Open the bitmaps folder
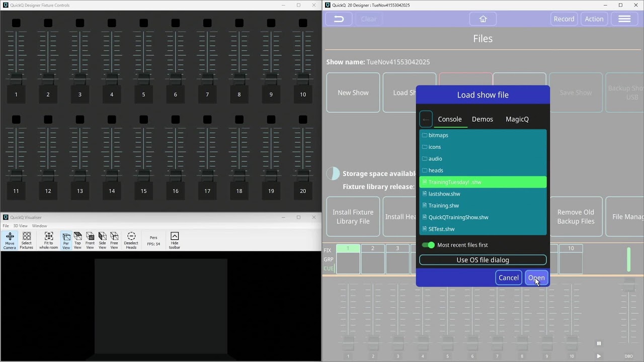 point(483,135)
